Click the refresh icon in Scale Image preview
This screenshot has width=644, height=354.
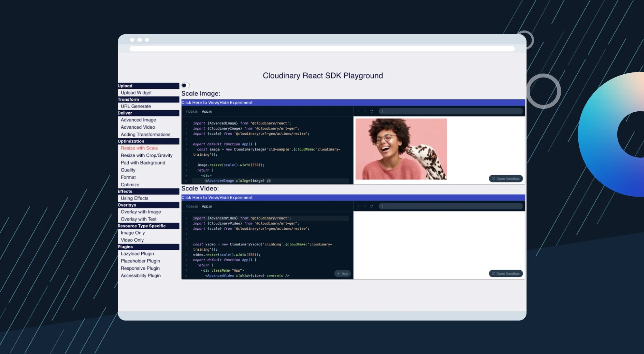[371, 111]
